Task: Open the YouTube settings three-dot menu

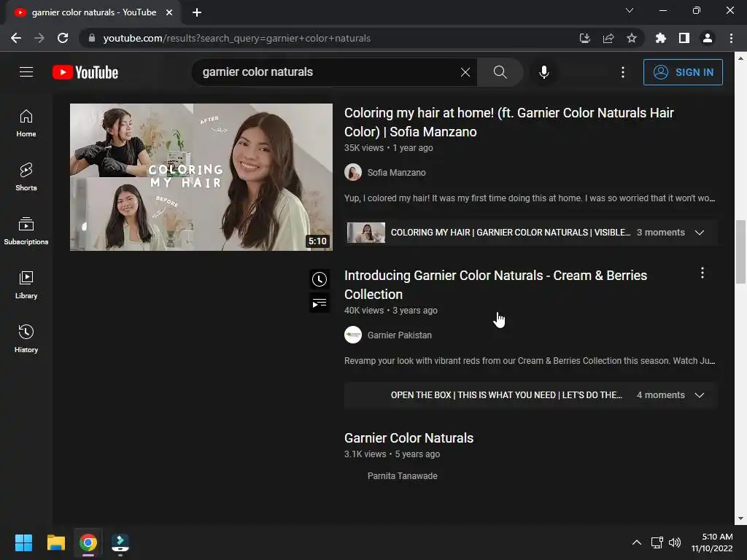Action: point(623,72)
